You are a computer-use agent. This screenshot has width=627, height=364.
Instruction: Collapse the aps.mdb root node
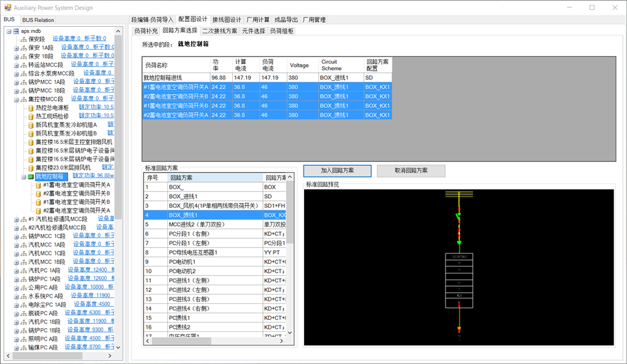tap(9, 31)
